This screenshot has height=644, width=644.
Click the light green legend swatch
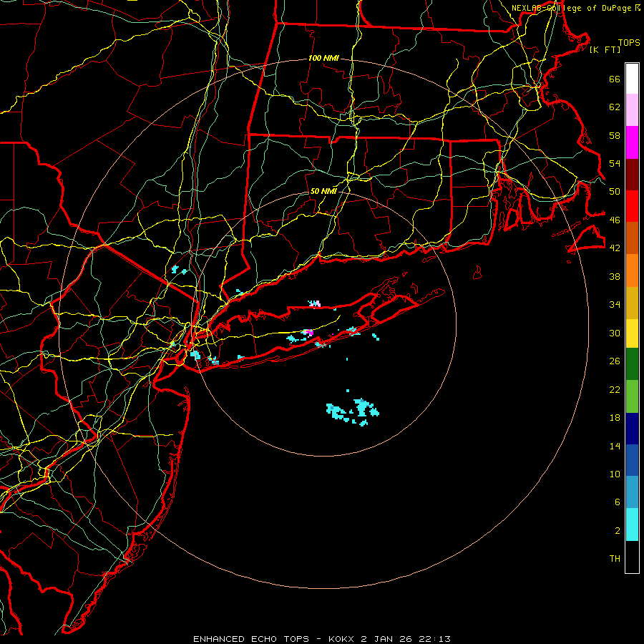tap(632, 396)
